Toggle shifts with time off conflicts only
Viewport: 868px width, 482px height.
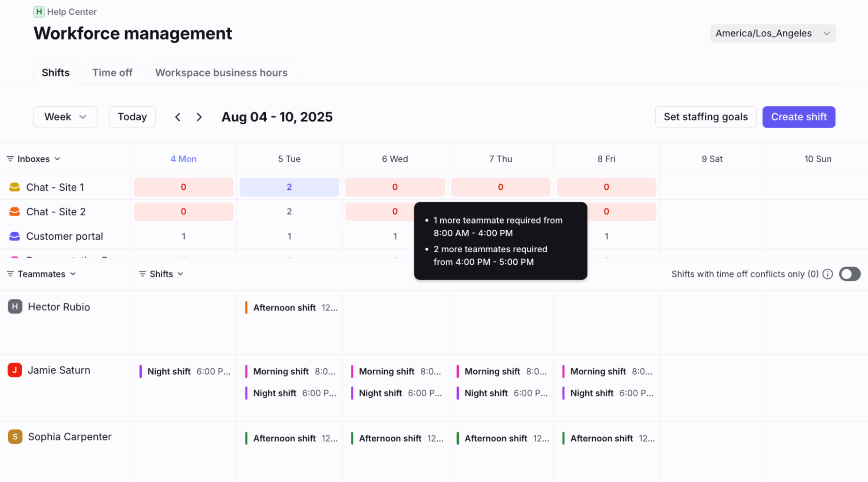pos(850,274)
